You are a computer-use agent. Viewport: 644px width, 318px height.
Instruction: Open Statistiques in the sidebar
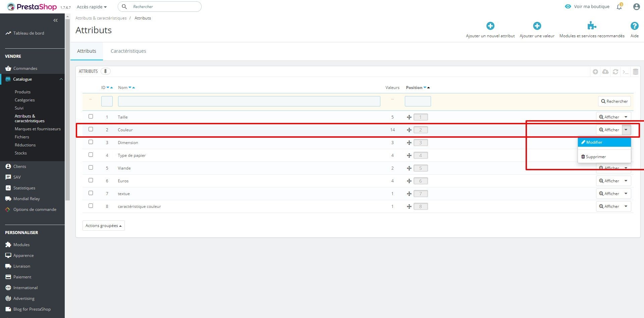point(24,188)
